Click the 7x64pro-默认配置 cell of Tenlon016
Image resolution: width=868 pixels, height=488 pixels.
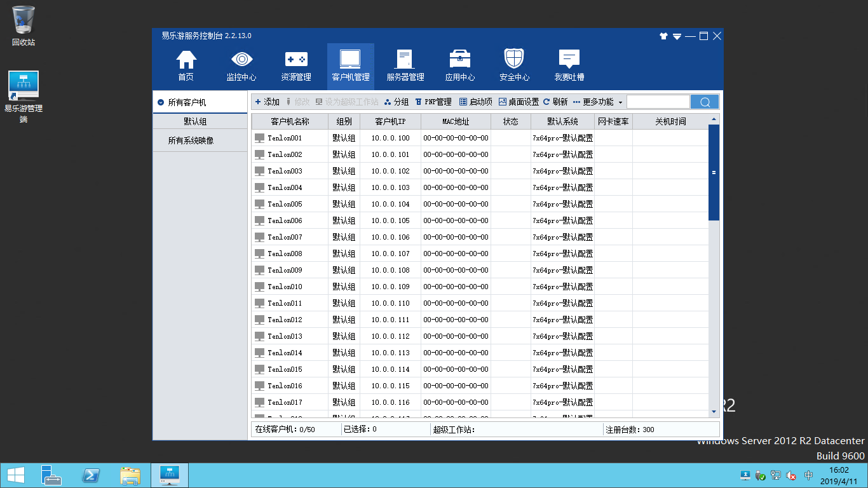[562, 386]
